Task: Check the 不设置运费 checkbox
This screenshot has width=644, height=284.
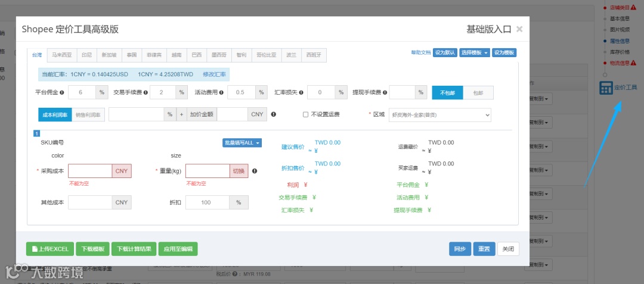Action: tap(305, 115)
